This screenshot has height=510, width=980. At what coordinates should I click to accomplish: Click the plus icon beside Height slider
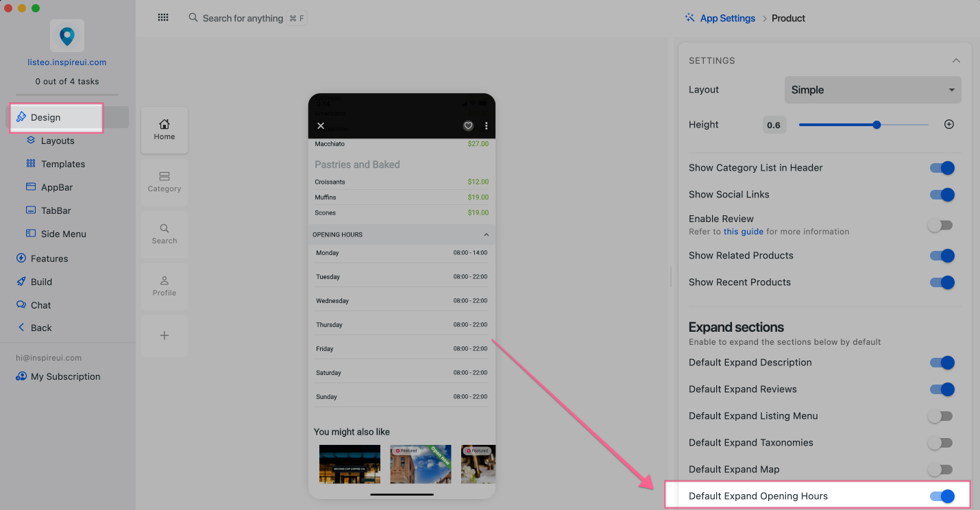tap(949, 125)
